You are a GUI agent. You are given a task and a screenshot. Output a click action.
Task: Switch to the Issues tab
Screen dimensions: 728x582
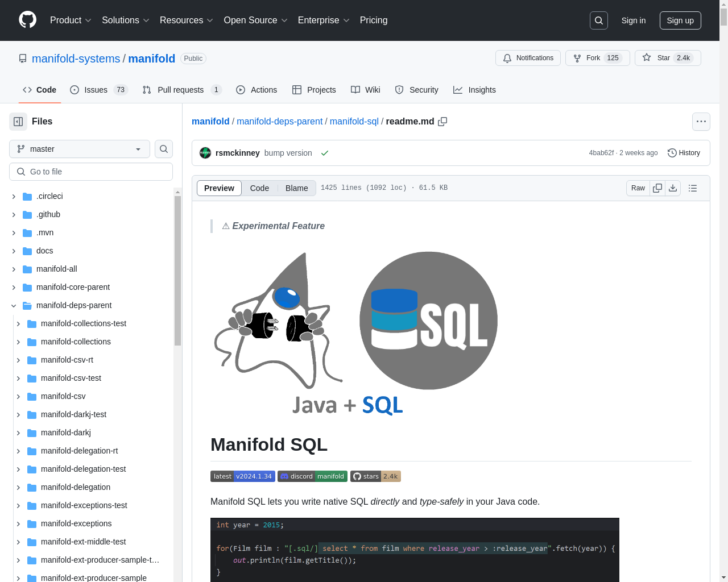click(x=99, y=90)
